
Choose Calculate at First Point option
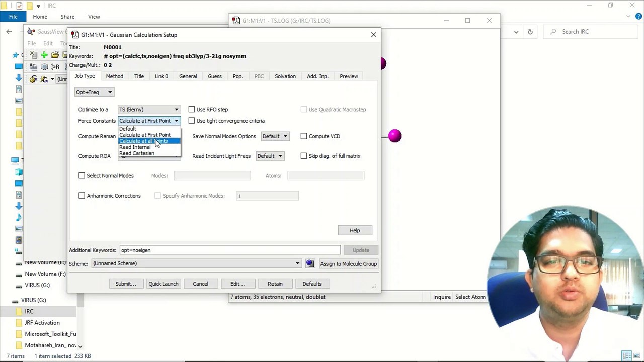click(149, 135)
